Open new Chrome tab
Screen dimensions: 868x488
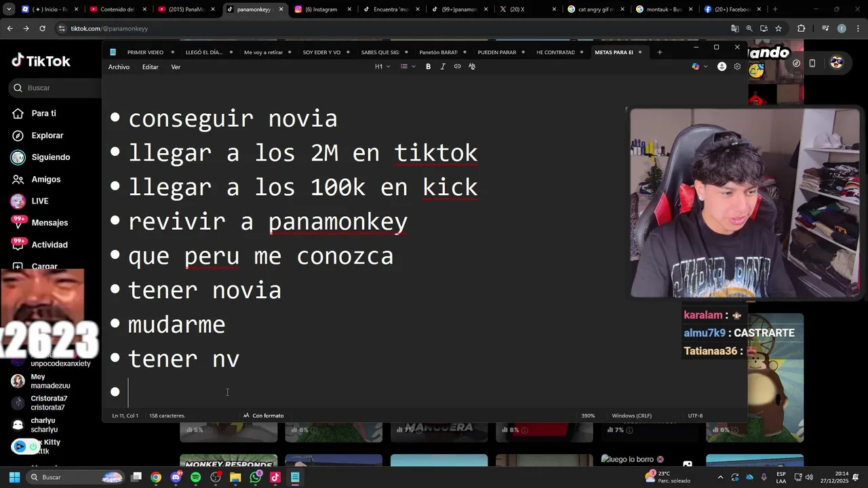tap(775, 9)
